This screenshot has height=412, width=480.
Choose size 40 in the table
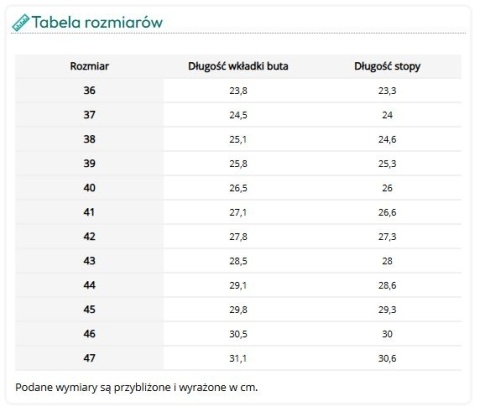coord(89,188)
